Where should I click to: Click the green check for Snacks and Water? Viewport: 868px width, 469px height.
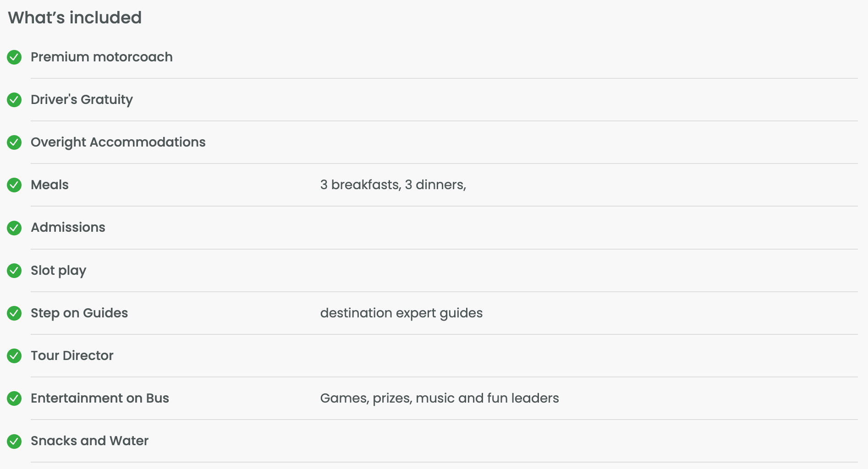coord(14,441)
